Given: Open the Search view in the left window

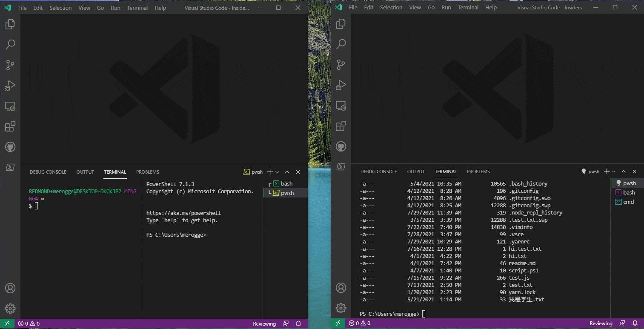Looking at the screenshot, I should tap(10, 44).
